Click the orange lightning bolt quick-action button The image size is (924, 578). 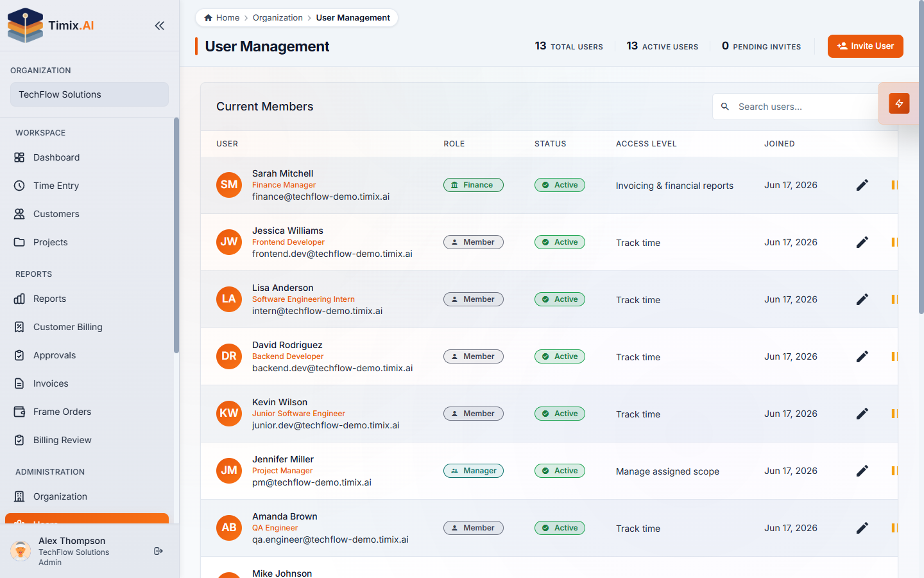[x=899, y=103]
